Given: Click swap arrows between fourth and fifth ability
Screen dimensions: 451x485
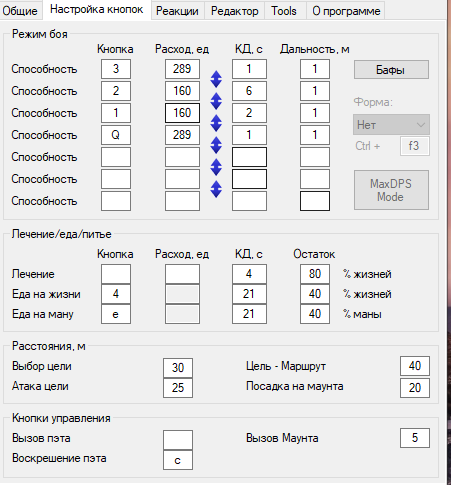Looking at the screenshot, I should [x=216, y=145].
